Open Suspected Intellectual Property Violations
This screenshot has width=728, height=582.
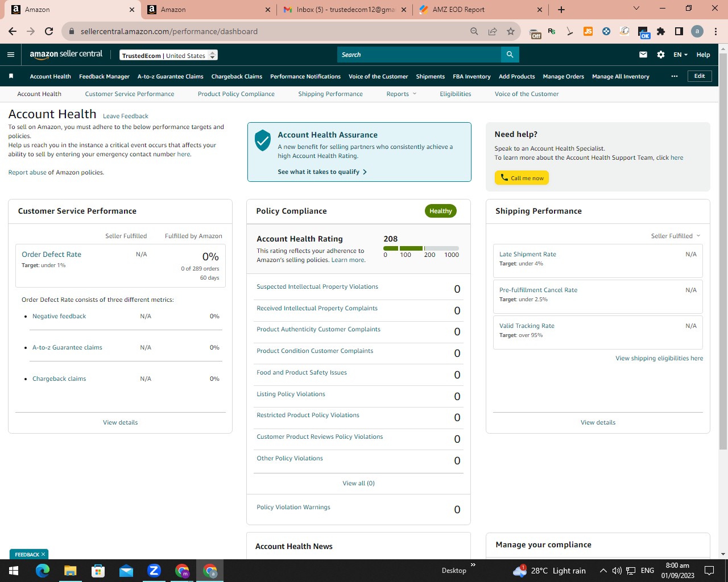coord(317,286)
